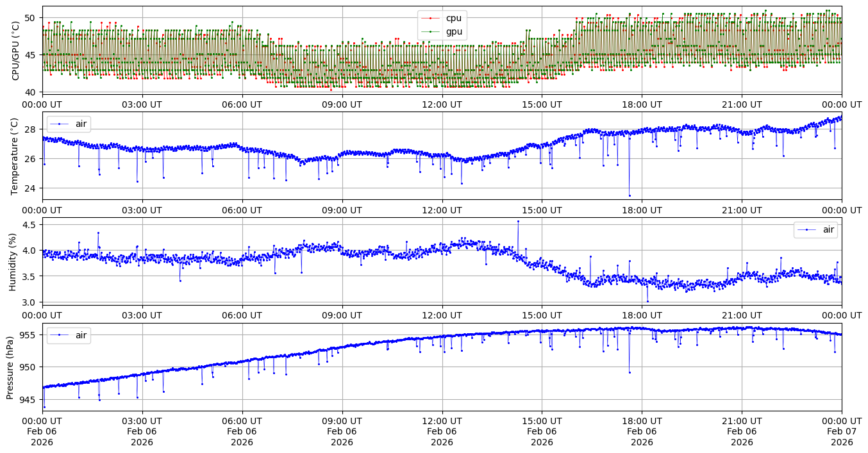The image size is (868, 453).
Task: Click the CPU/GPU (°C) y-axis label
Action: coord(15,50)
